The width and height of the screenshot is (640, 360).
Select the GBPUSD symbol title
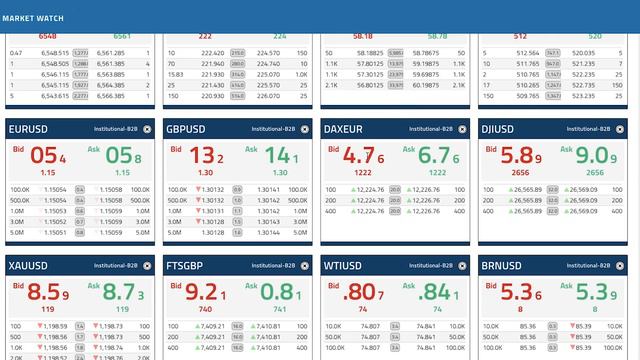(x=186, y=129)
